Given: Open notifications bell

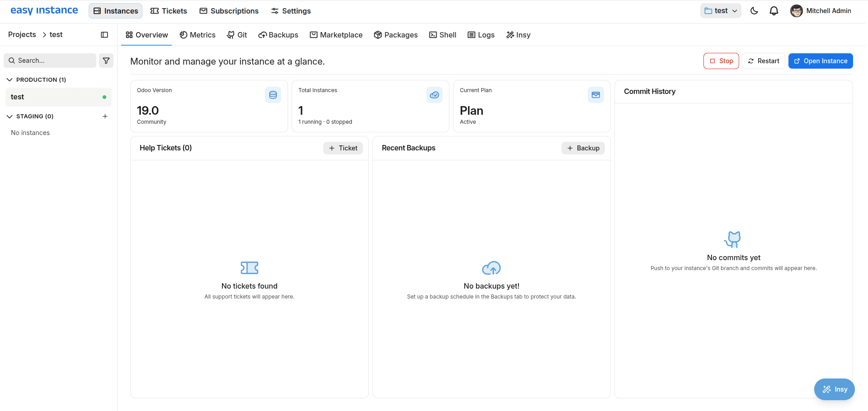Looking at the screenshot, I should click(x=774, y=11).
